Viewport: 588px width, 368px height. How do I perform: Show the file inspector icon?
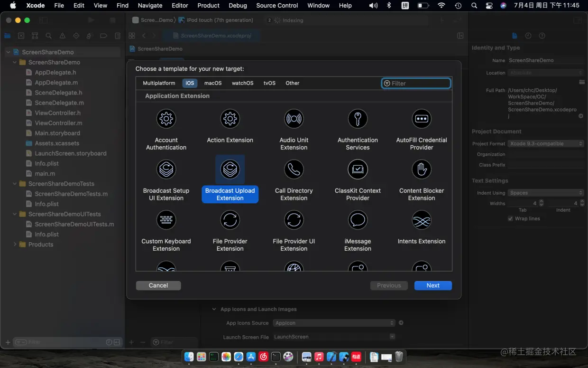(x=514, y=36)
